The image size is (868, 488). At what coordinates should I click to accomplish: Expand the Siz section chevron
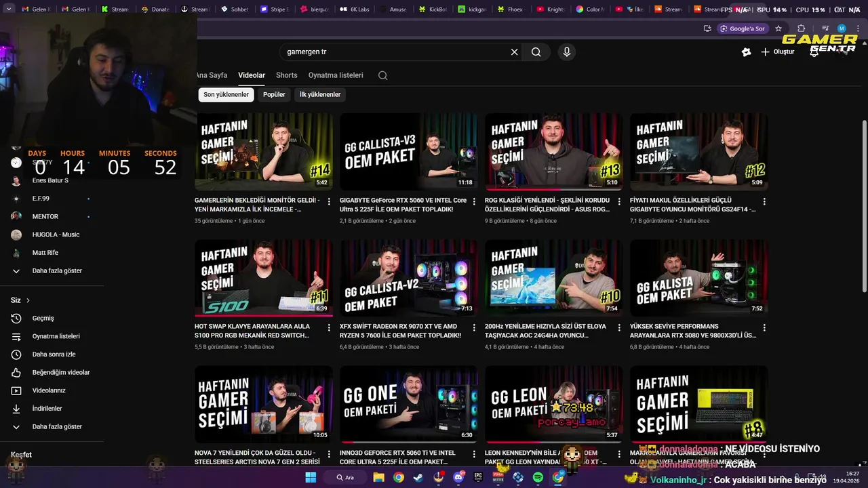28,300
